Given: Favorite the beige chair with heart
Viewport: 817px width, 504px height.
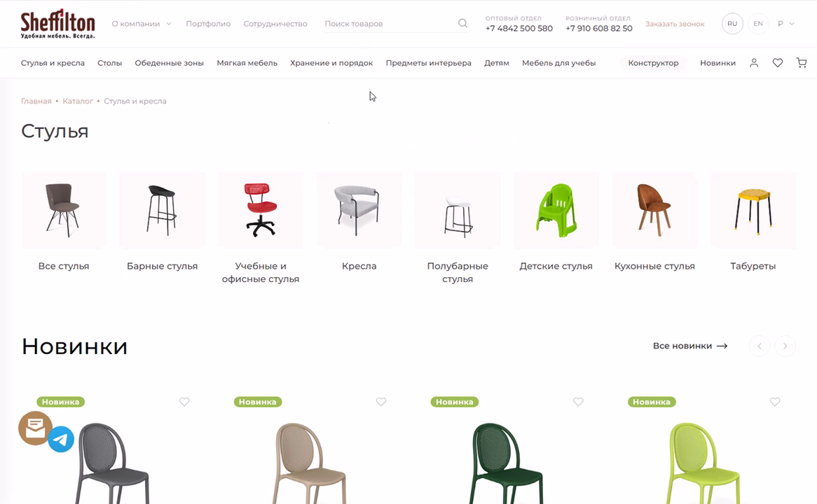Looking at the screenshot, I should click(381, 402).
